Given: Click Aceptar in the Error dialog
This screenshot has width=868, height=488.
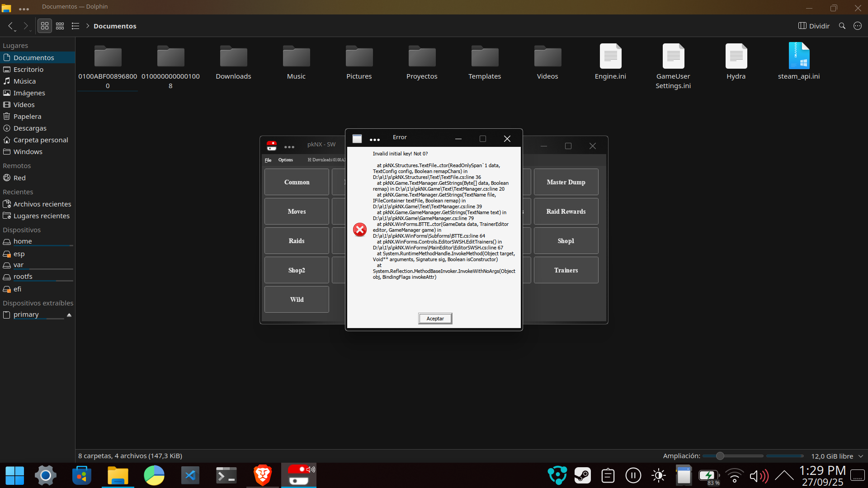Looking at the screenshot, I should 435,319.
